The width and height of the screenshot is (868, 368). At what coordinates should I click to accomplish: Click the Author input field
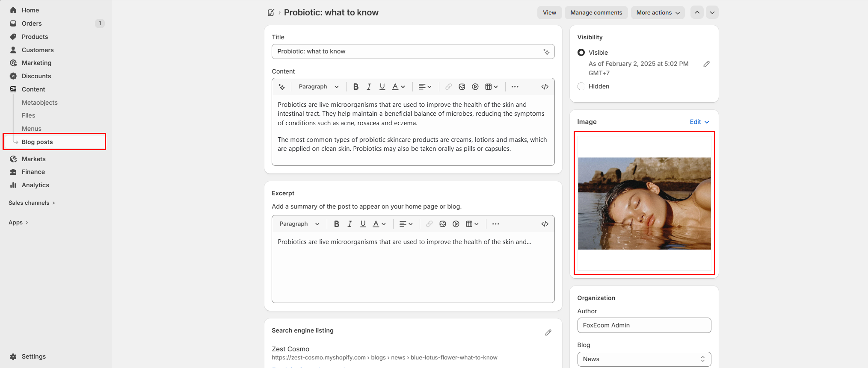644,325
